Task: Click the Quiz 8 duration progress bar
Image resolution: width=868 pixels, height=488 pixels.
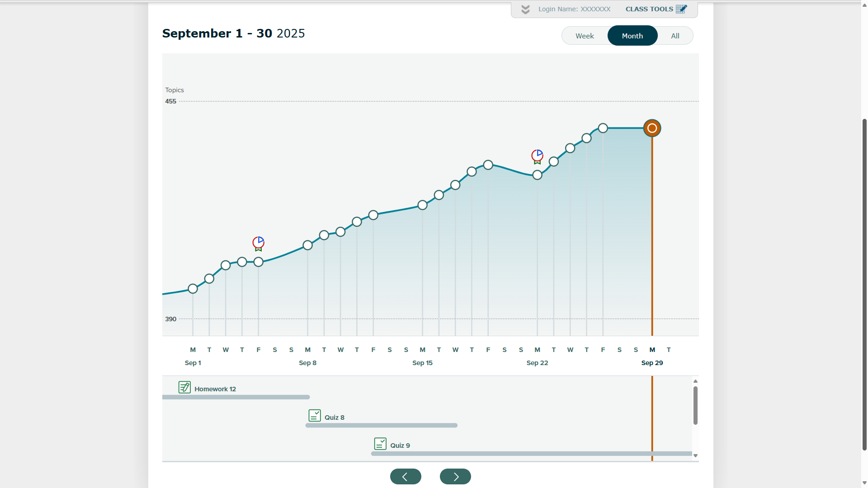Action: pyautogui.click(x=382, y=425)
